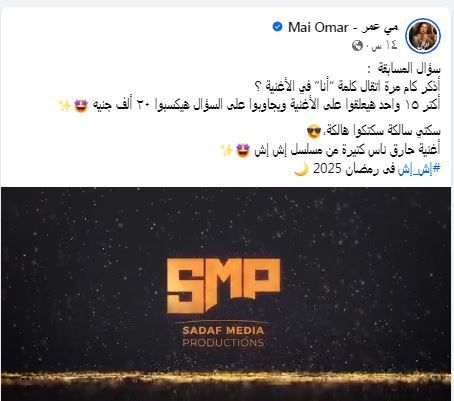Click the رمضان 2025 text

coord(354,169)
